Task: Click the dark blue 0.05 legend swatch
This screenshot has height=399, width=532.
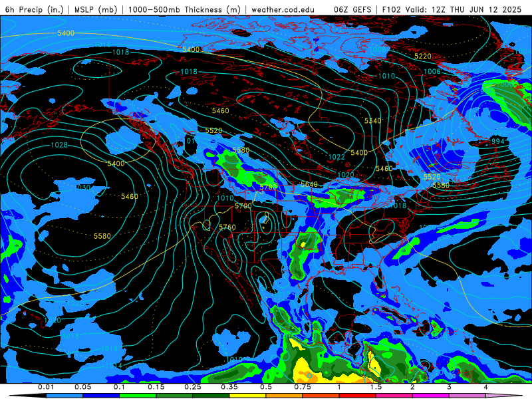Action: coord(101,396)
